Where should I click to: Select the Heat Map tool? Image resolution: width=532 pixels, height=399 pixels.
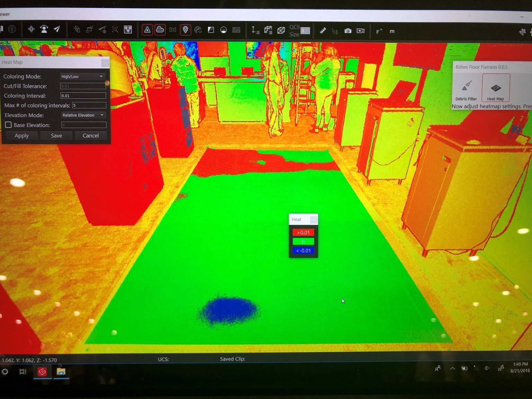click(x=496, y=88)
